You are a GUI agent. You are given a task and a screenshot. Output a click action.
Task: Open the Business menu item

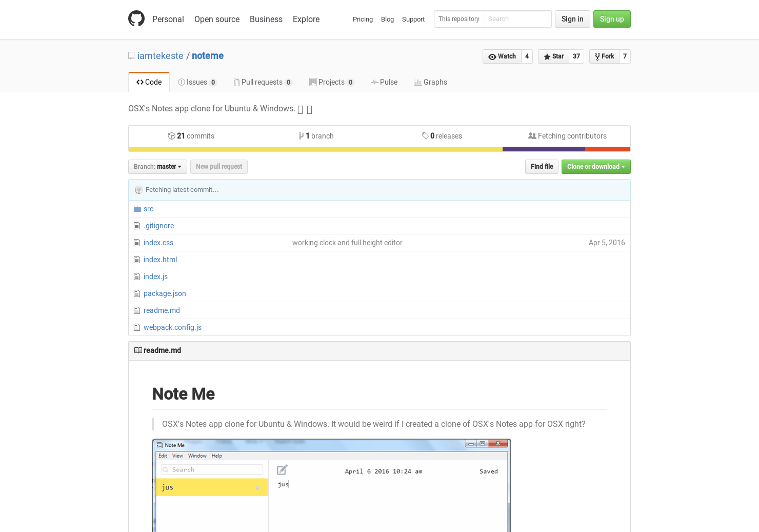(266, 19)
